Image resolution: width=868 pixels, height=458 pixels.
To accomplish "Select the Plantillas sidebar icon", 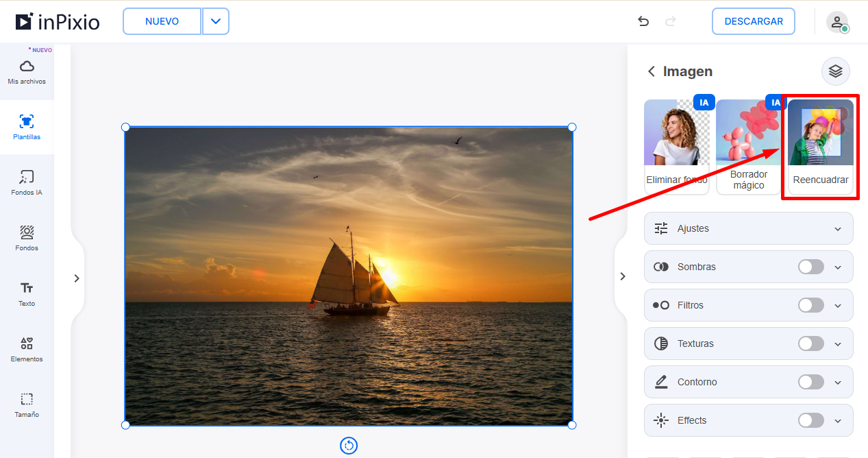I will (27, 121).
